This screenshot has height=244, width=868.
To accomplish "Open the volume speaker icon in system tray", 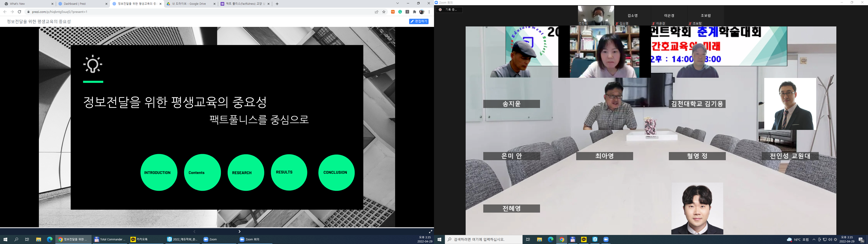I will [x=830, y=240].
